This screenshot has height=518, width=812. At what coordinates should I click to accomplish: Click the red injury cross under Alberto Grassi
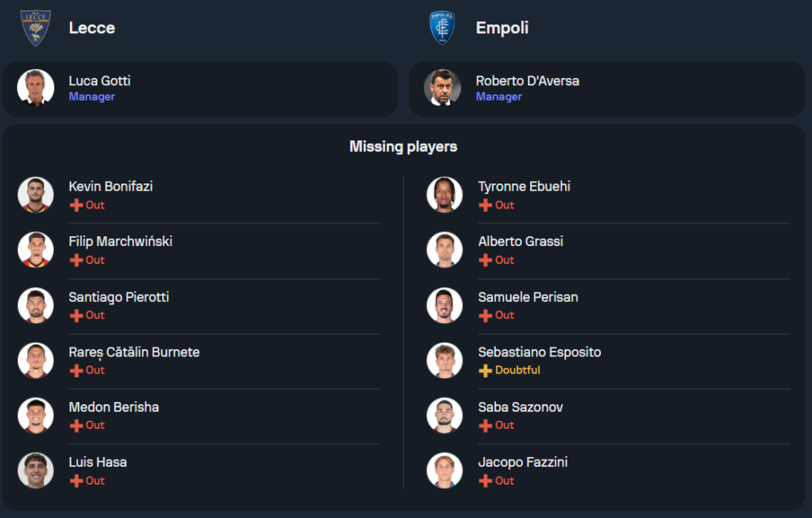[486, 261]
